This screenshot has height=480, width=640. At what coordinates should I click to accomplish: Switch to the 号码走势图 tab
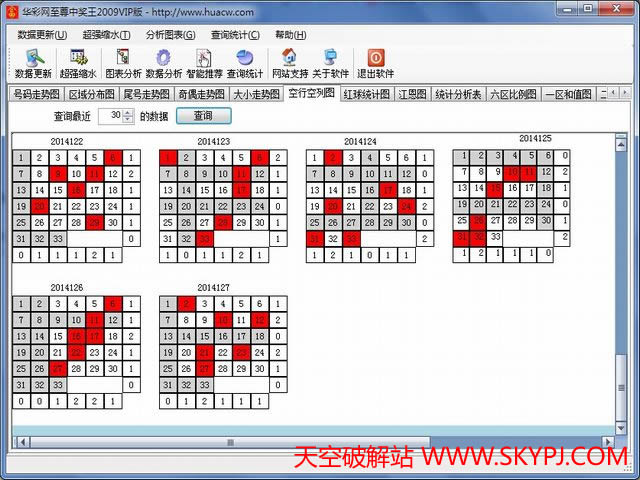pos(36,95)
